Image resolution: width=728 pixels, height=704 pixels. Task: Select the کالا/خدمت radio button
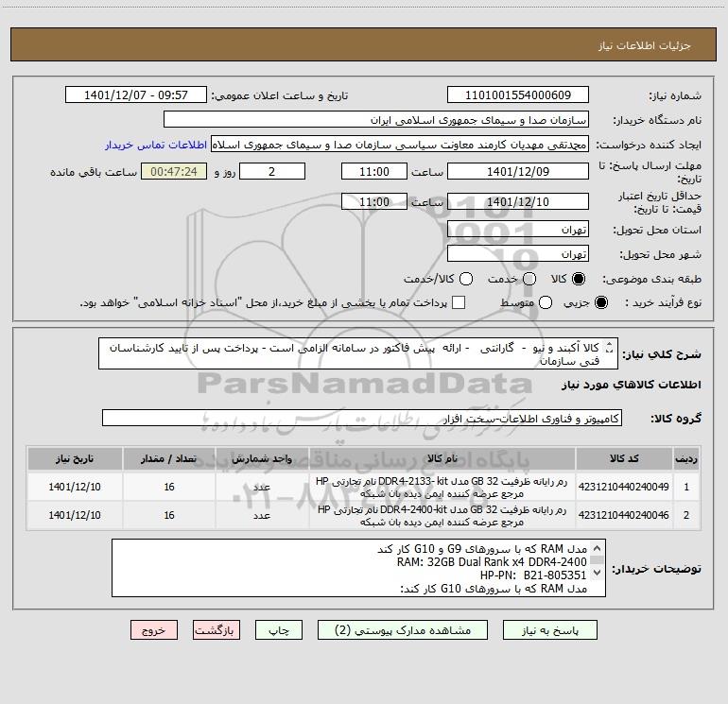(466, 279)
